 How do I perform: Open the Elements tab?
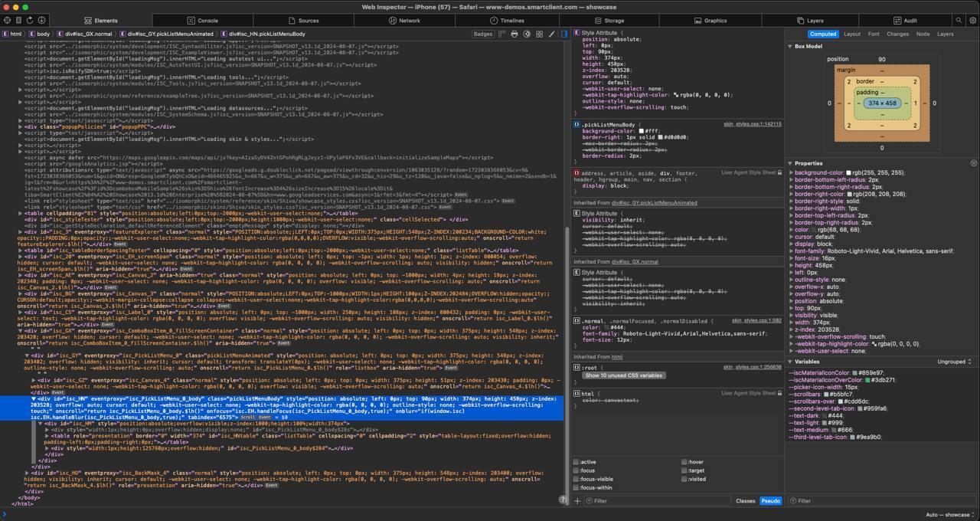click(101, 21)
